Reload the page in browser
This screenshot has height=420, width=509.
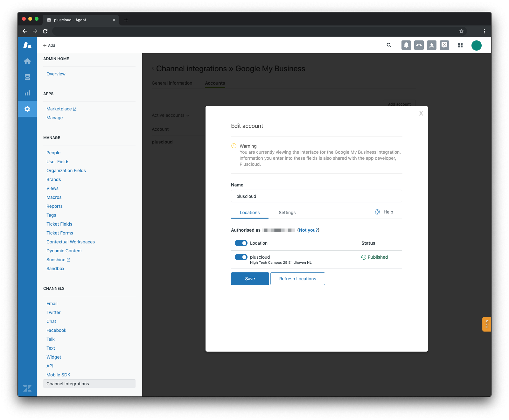click(x=45, y=31)
